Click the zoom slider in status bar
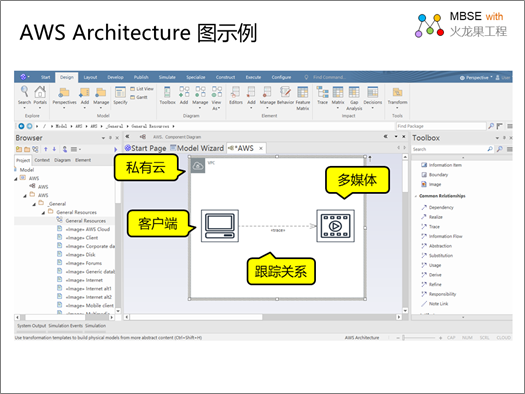The width and height of the screenshot is (525, 394). [404, 338]
